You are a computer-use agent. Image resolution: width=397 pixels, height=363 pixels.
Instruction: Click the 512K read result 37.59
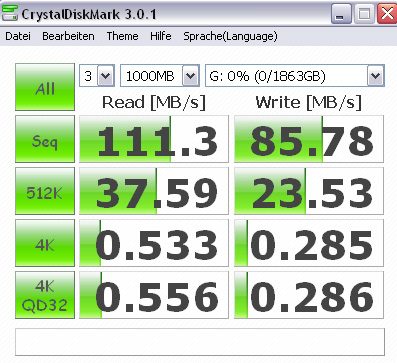coord(154,191)
